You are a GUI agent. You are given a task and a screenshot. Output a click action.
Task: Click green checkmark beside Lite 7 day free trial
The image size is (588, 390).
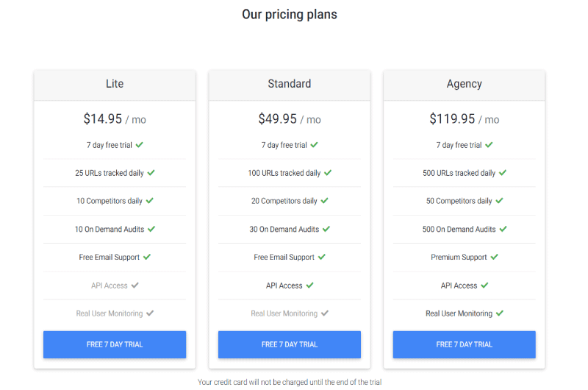pyautogui.click(x=140, y=145)
